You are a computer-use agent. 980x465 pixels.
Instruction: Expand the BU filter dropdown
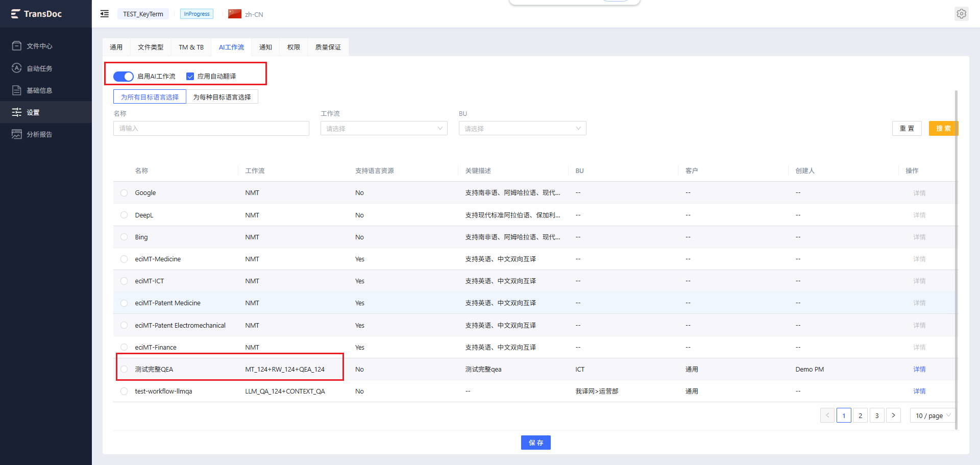[523, 128]
